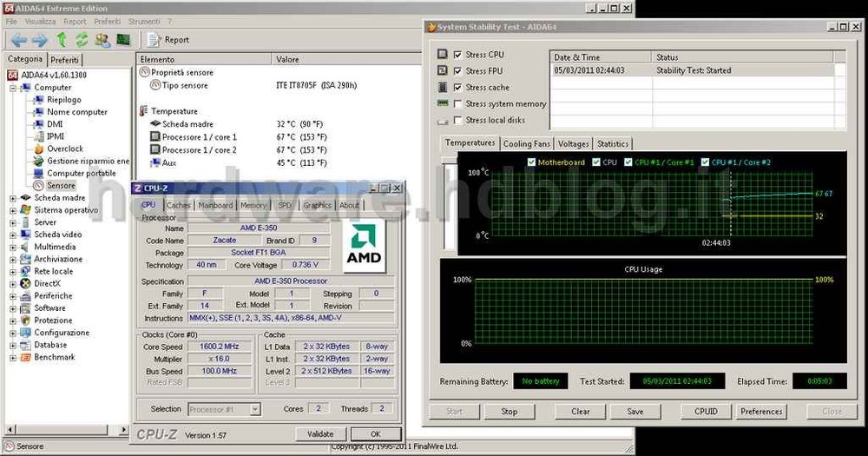Open the users/manage toolbar icon

click(x=102, y=40)
